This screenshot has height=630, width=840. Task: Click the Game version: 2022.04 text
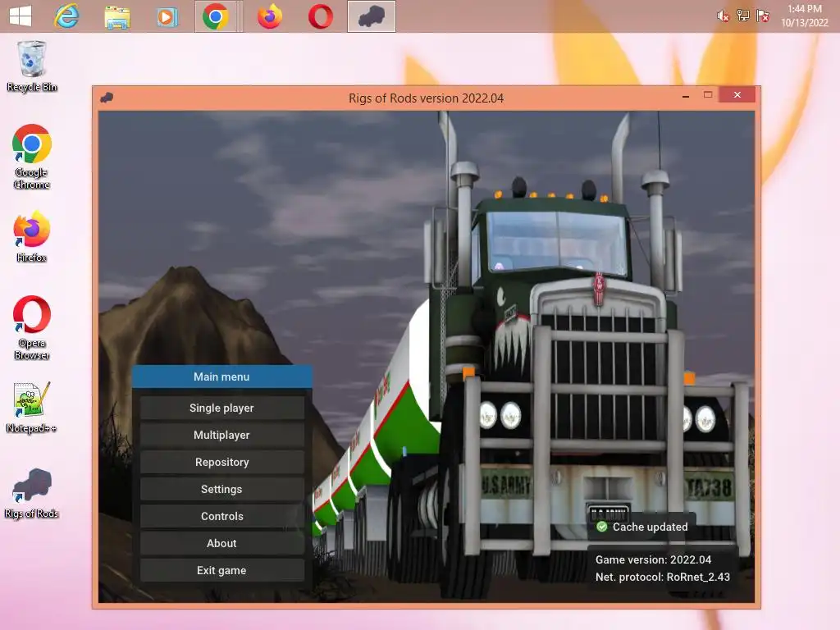tap(653, 559)
